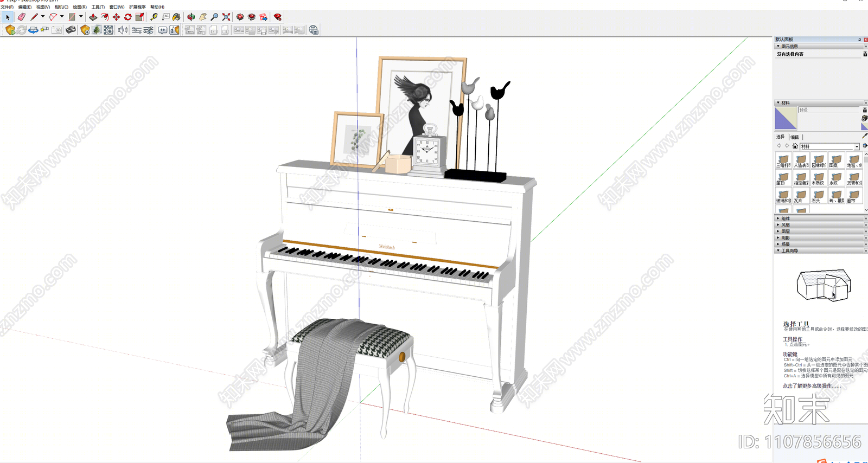Open the 石头 material folder
Viewport: 868px width, 463px height.
[x=818, y=196]
